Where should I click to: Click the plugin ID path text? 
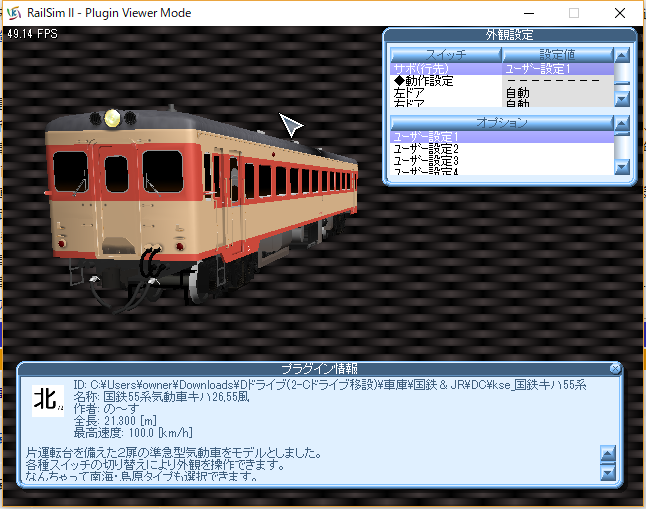click(330, 385)
